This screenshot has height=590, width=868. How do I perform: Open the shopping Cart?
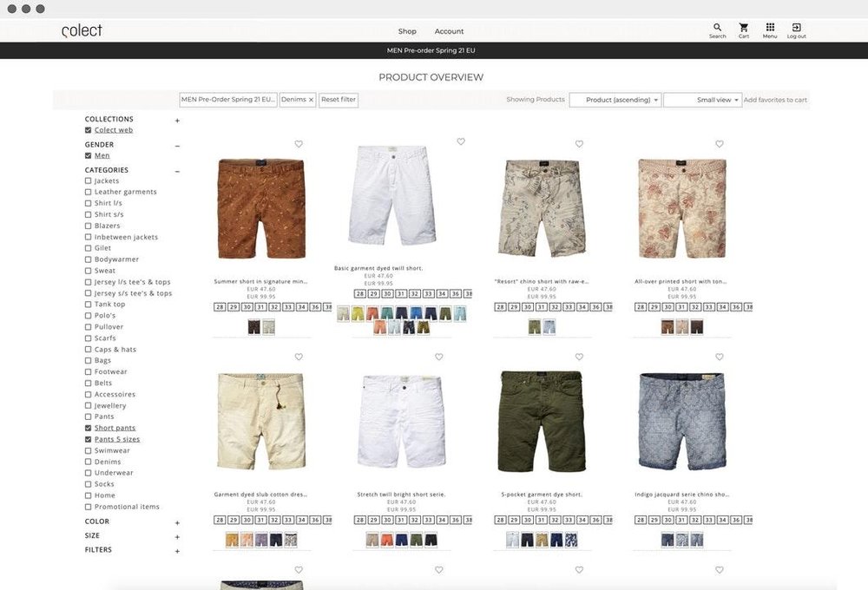click(x=743, y=28)
